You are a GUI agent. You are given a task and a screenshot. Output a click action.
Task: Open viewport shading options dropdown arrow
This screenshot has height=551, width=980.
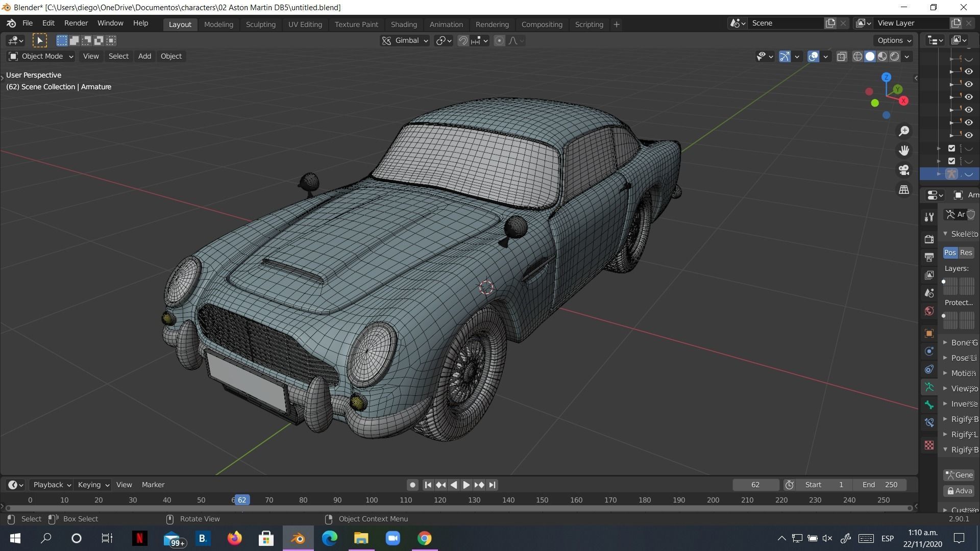click(x=907, y=57)
